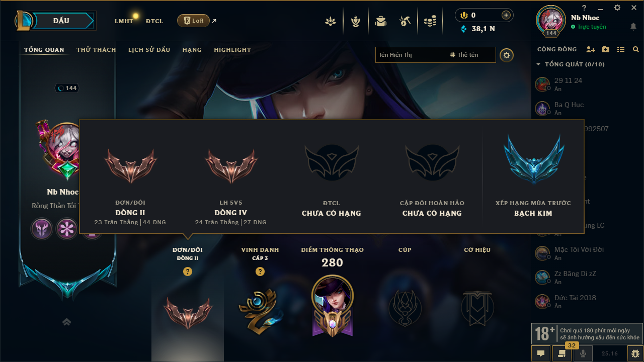Open the LoR launcher button
Viewport: 644px width, 362px height.
coord(193,21)
